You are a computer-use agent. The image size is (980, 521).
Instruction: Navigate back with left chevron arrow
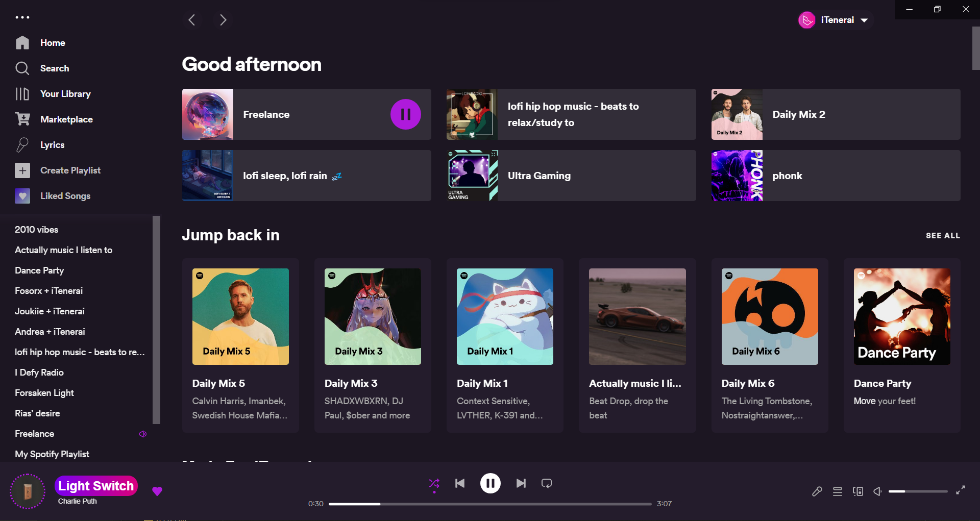pyautogui.click(x=192, y=20)
